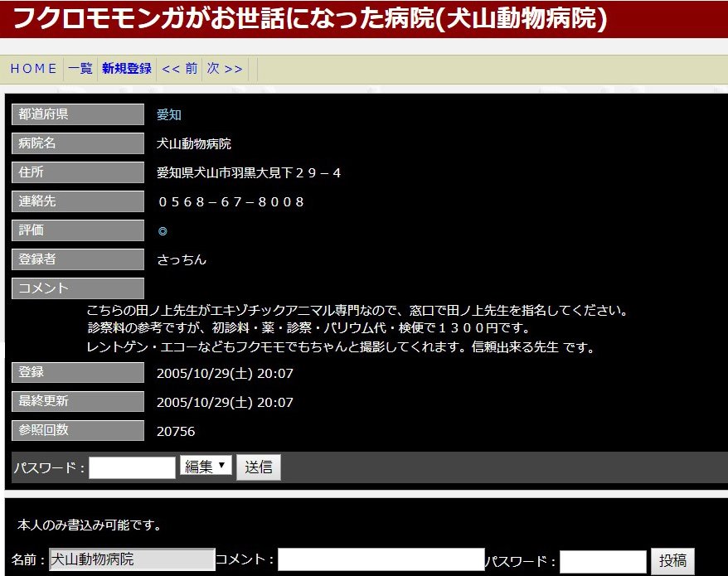Click the 都道府県 row label
This screenshot has width=728, height=576.
tap(78, 115)
